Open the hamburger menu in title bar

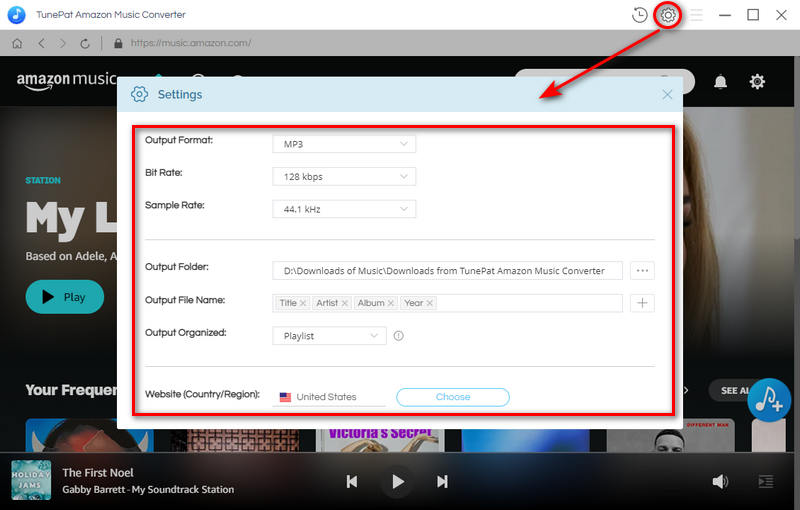696,15
